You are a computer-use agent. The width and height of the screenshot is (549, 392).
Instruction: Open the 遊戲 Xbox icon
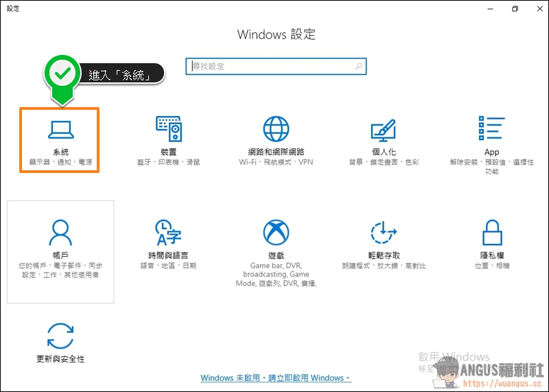click(276, 233)
